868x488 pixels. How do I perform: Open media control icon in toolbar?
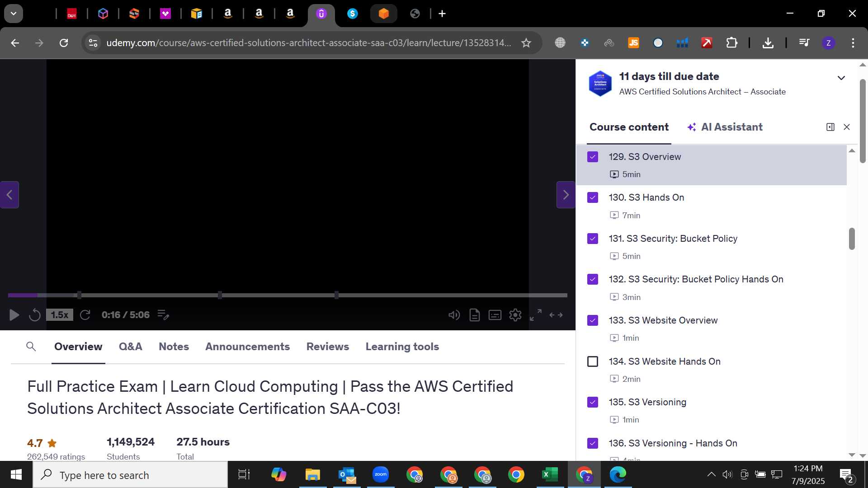click(x=804, y=43)
